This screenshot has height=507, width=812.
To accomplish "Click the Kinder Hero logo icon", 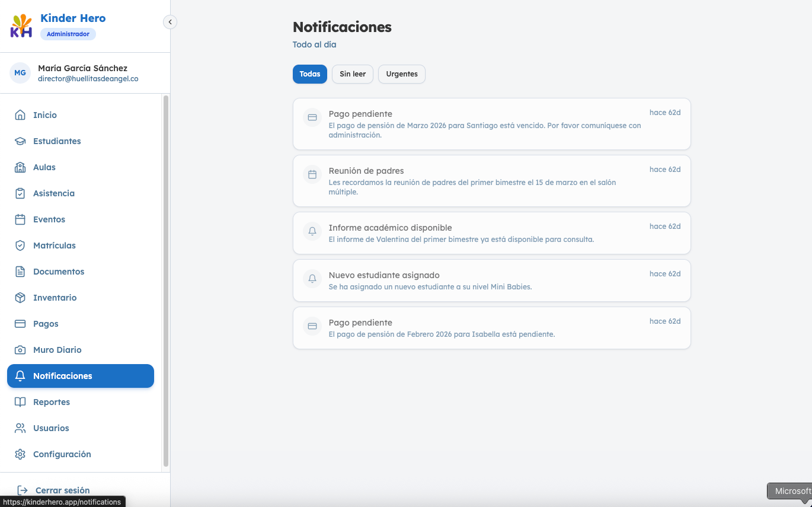I will [x=21, y=26].
